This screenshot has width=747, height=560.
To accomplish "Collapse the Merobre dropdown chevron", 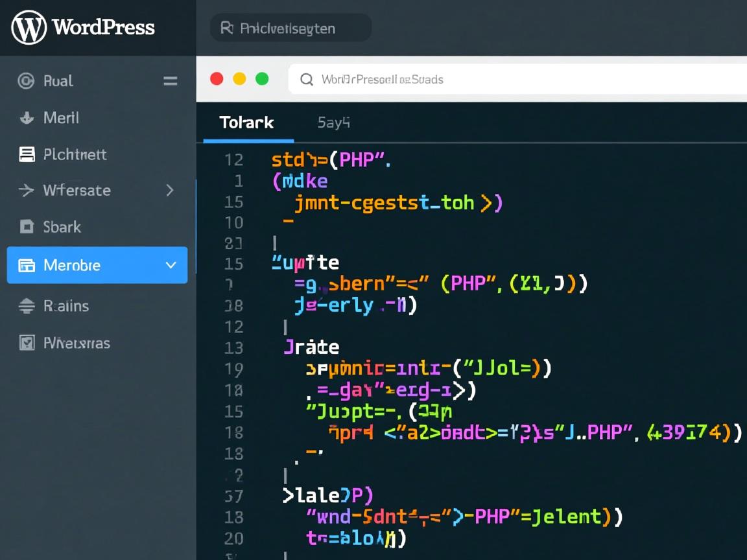I will (171, 266).
